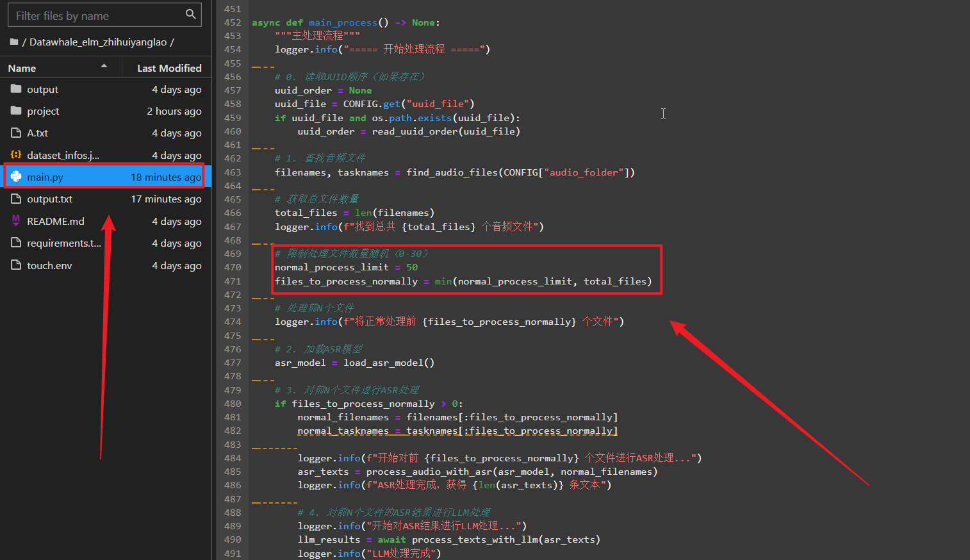Click the "uuid_file" string on line 458
The height and width of the screenshot is (560, 970).
[438, 104]
